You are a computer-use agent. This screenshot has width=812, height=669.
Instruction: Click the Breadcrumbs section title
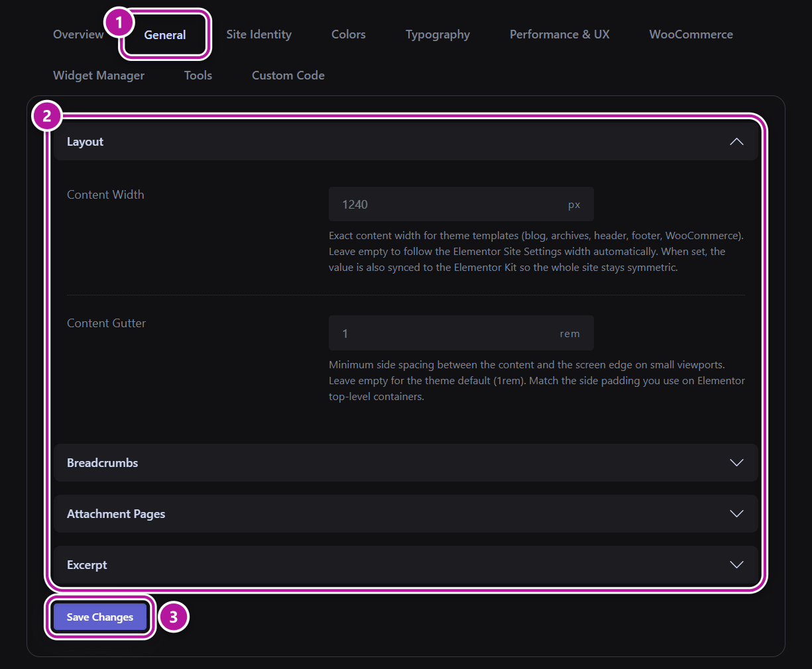(103, 462)
